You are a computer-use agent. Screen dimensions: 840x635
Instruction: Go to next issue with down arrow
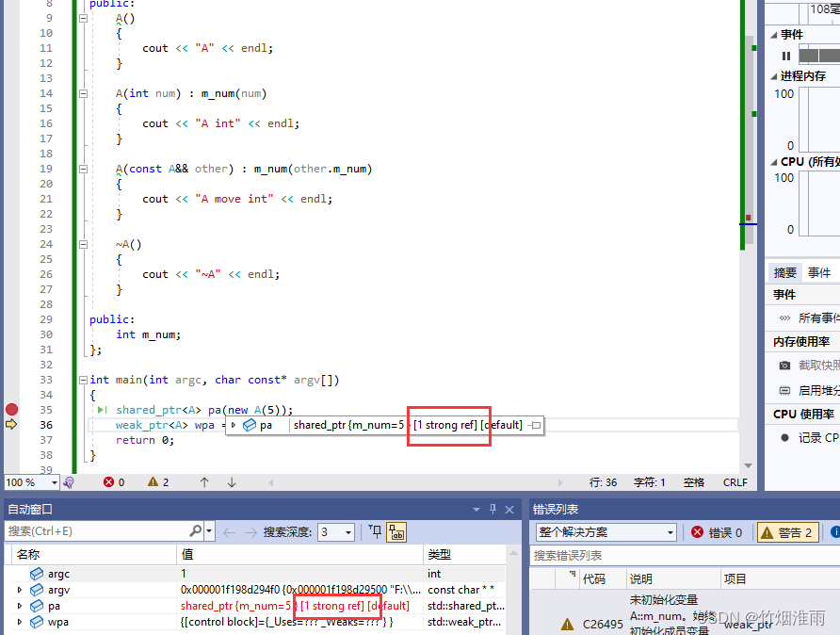click(x=232, y=482)
